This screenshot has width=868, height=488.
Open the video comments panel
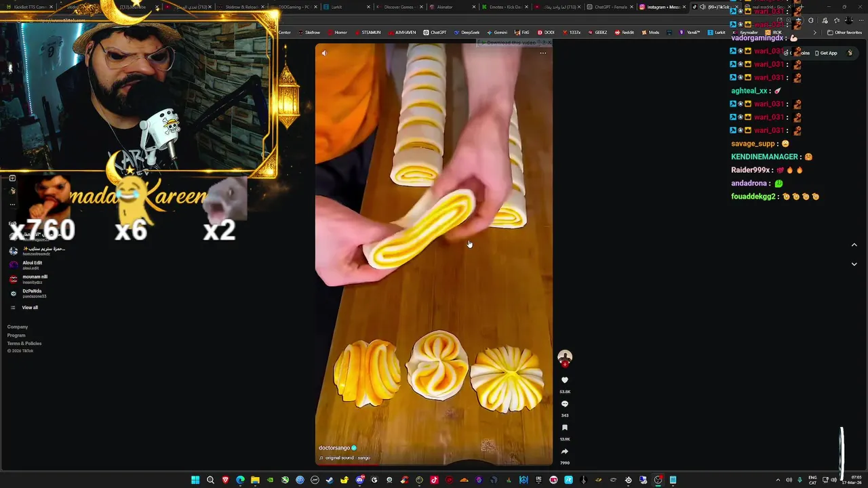tap(565, 404)
